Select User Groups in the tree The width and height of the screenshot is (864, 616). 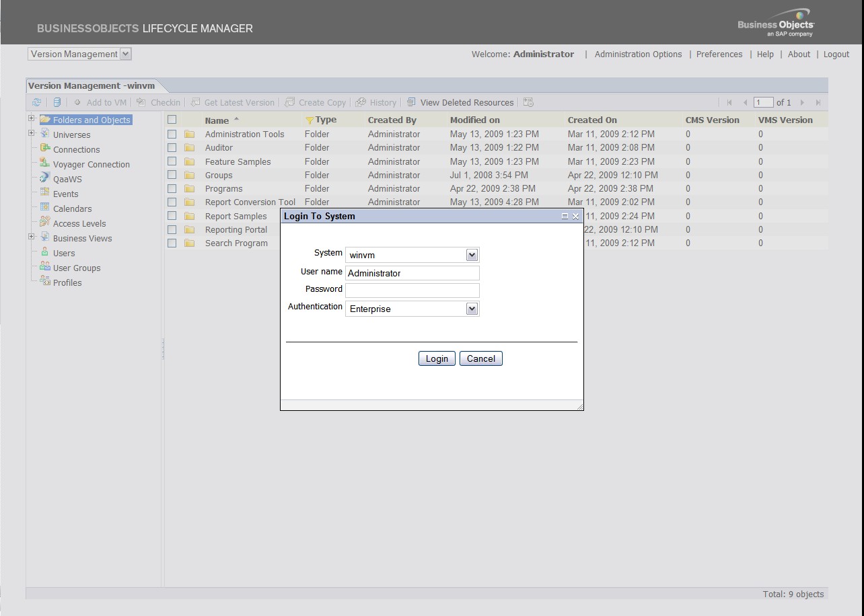tap(77, 268)
